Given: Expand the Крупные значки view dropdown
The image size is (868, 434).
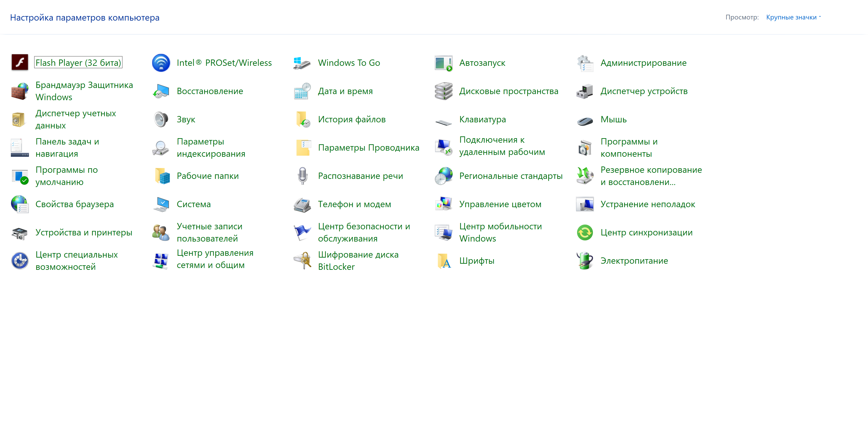Looking at the screenshot, I should coord(793,17).
